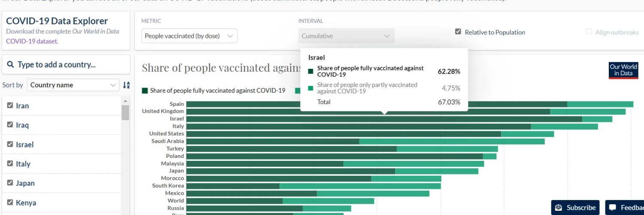
Task: Open the COVID-19 dataset download link
Action: click(x=32, y=41)
